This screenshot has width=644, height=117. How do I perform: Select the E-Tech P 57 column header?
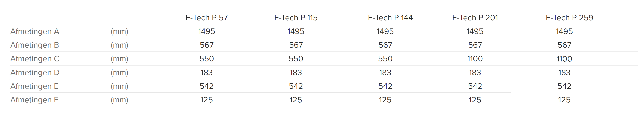pyautogui.click(x=206, y=18)
